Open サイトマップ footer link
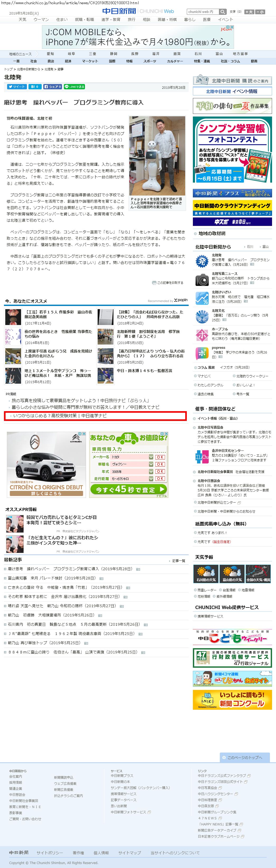 130,852
